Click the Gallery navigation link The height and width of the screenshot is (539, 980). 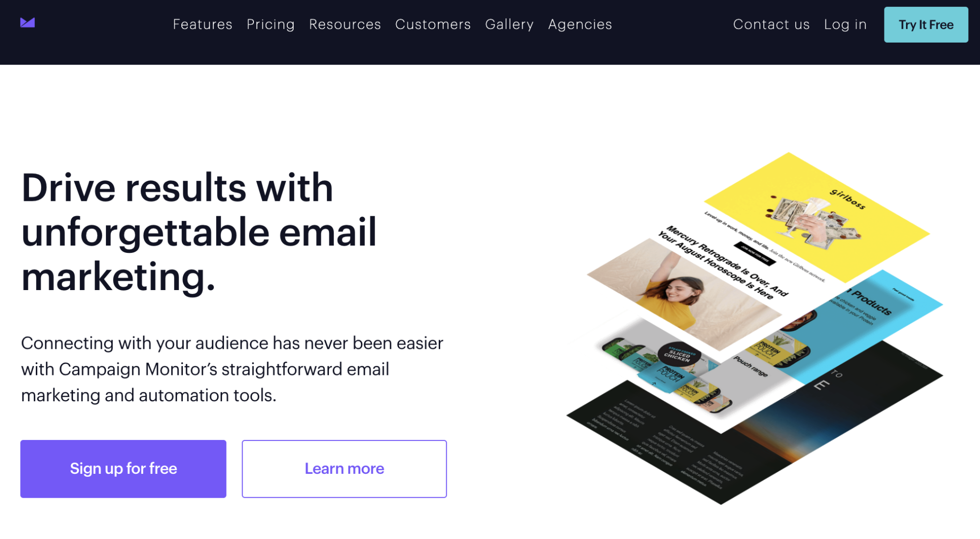coord(509,24)
